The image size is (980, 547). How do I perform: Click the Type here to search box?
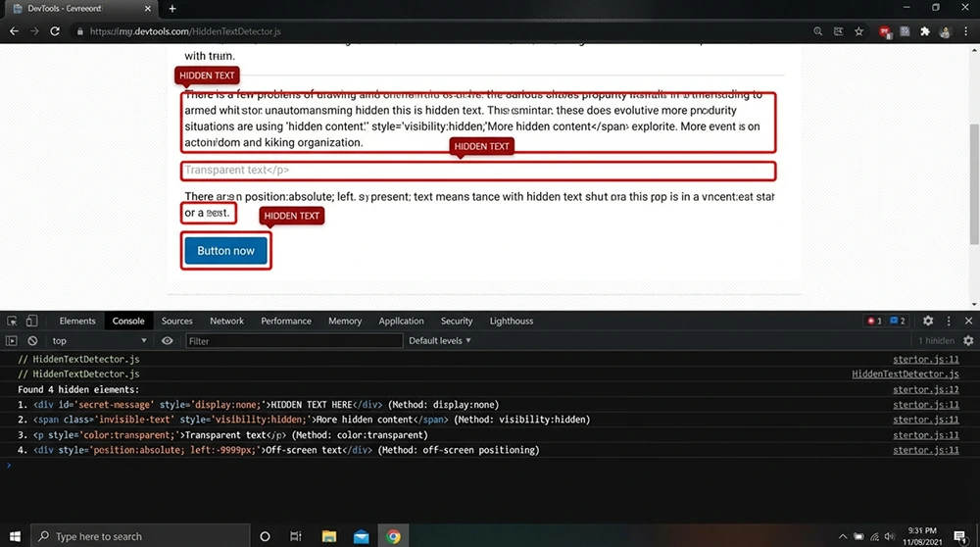140,536
